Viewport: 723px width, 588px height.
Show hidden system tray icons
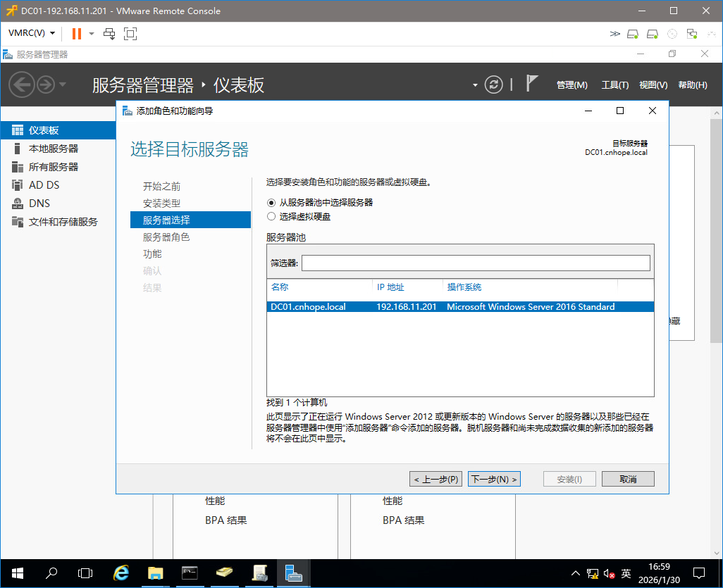click(x=576, y=574)
